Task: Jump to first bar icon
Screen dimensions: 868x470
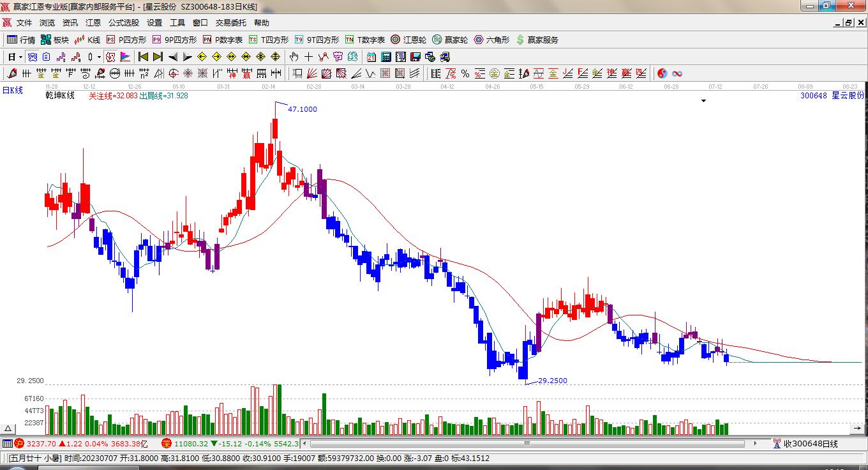Action: point(143,57)
